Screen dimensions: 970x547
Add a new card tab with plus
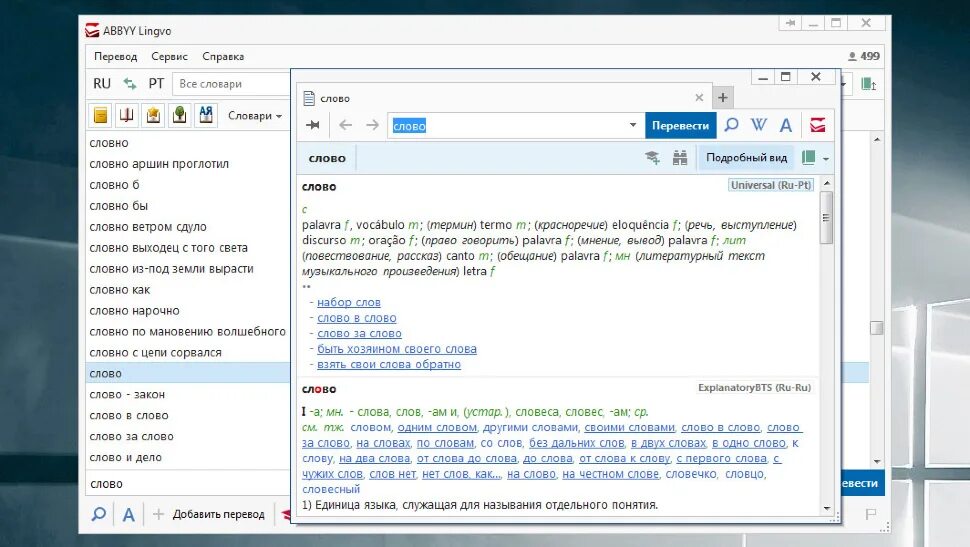(723, 97)
